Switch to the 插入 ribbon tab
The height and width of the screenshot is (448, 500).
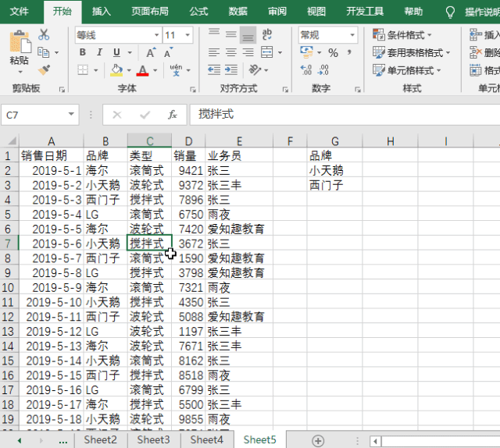102,12
